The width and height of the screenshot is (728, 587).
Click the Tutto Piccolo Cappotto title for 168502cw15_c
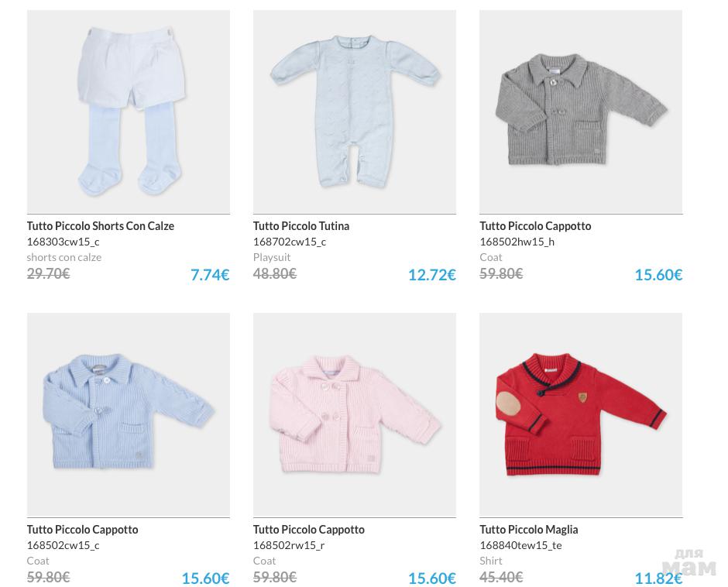pos(83,530)
